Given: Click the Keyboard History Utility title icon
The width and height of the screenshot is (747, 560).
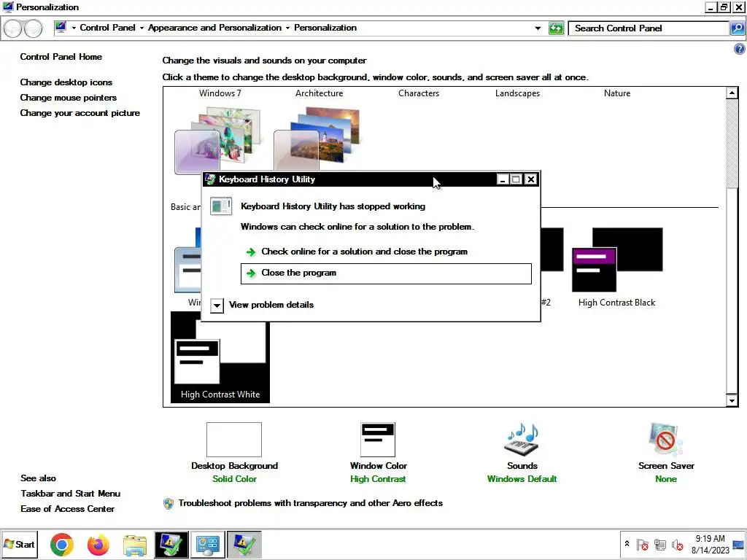Looking at the screenshot, I should click(210, 179).
